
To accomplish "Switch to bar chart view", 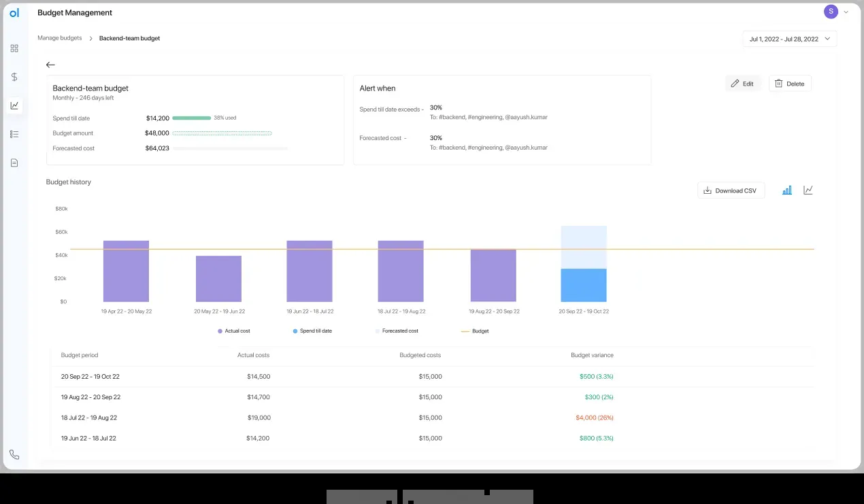I will point(787,190).
